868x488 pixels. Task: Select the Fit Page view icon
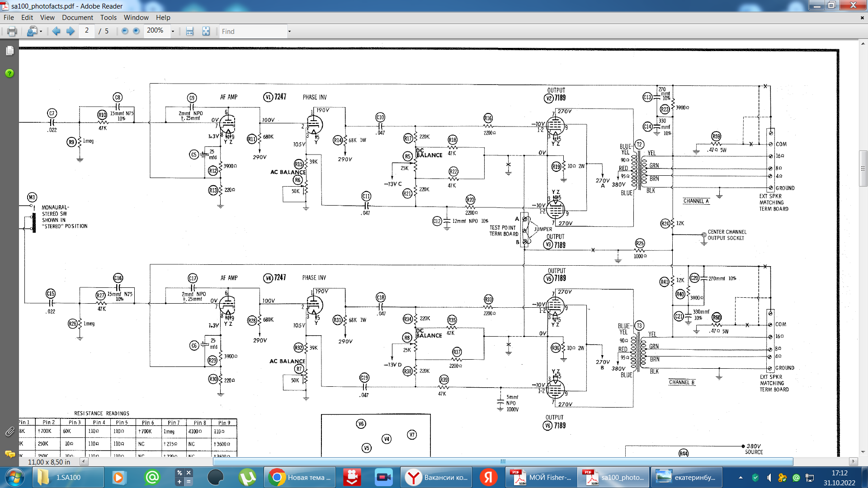(206, 31)
